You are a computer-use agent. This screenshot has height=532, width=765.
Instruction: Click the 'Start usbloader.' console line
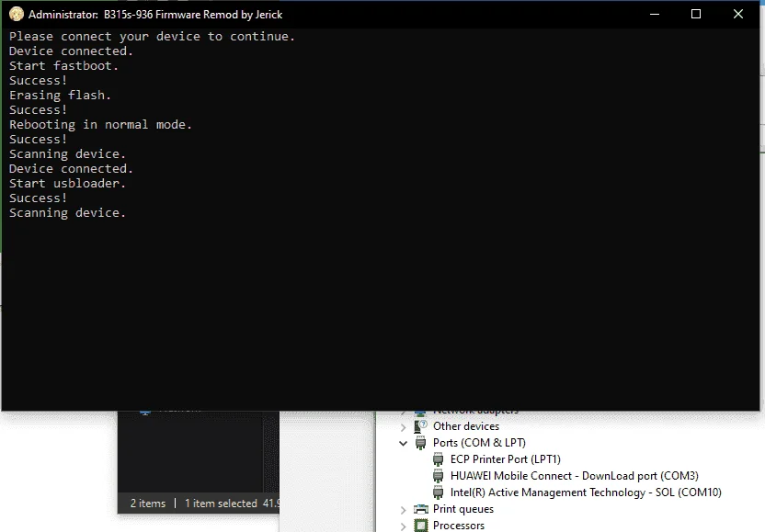tap(67, 184)
